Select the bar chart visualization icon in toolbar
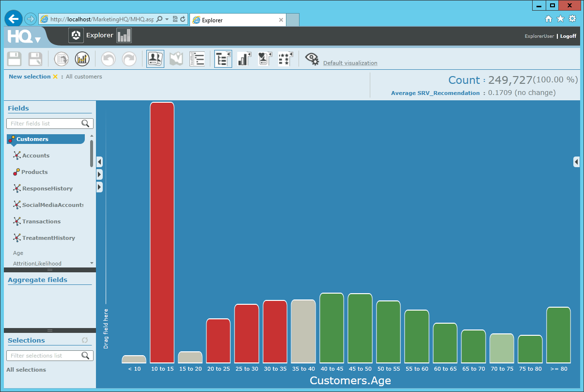Viewport: 584px width, 392px height. point(244,58)
